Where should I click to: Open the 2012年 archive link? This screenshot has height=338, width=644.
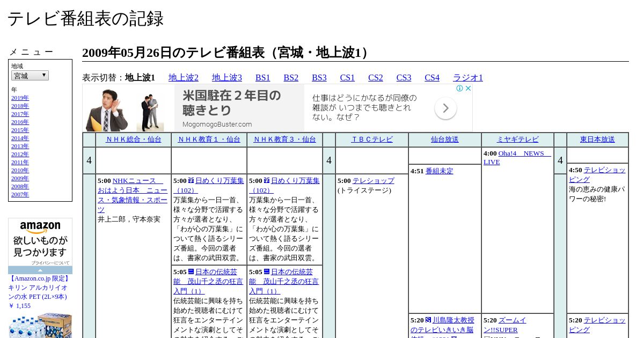point(20,154)
